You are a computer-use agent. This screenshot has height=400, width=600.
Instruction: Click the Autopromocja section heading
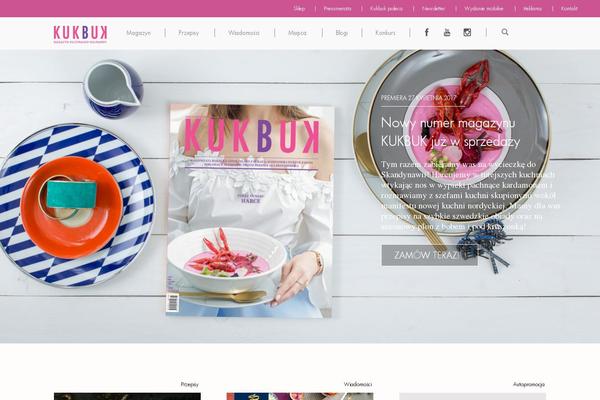[x=529, y=384]
